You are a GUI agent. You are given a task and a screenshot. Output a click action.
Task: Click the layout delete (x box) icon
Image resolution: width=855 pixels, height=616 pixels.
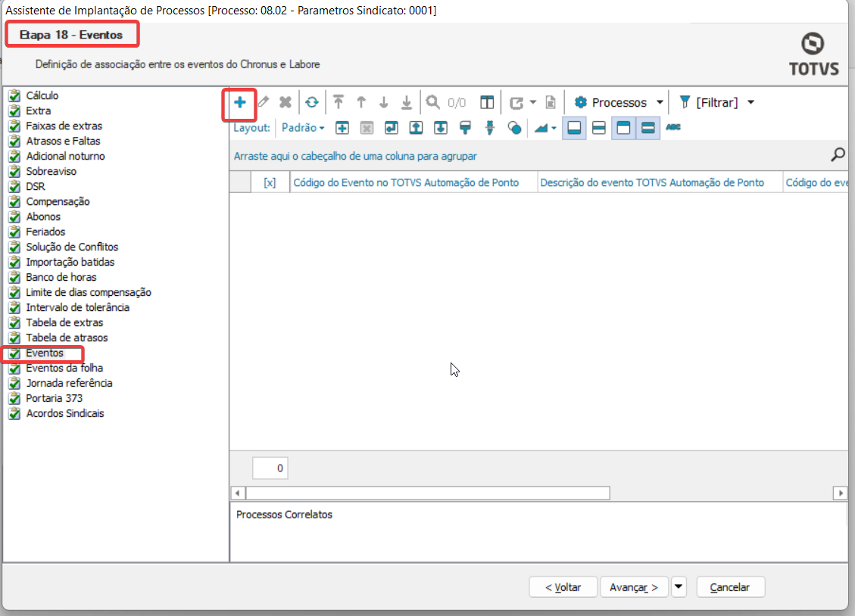(367, 128)
